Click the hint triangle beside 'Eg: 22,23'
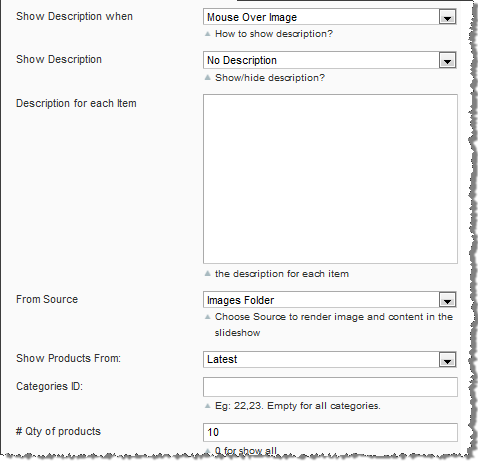The width and height of the screenshot is (478, 461). pos(208,406)
